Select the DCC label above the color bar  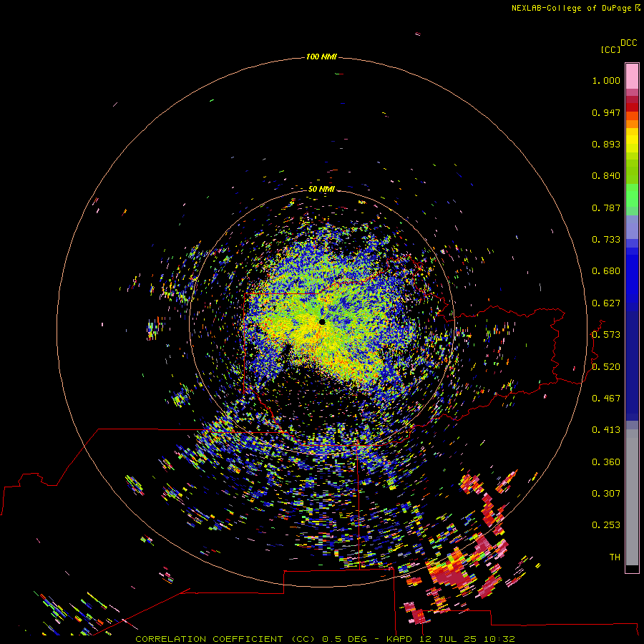point(629,43)
